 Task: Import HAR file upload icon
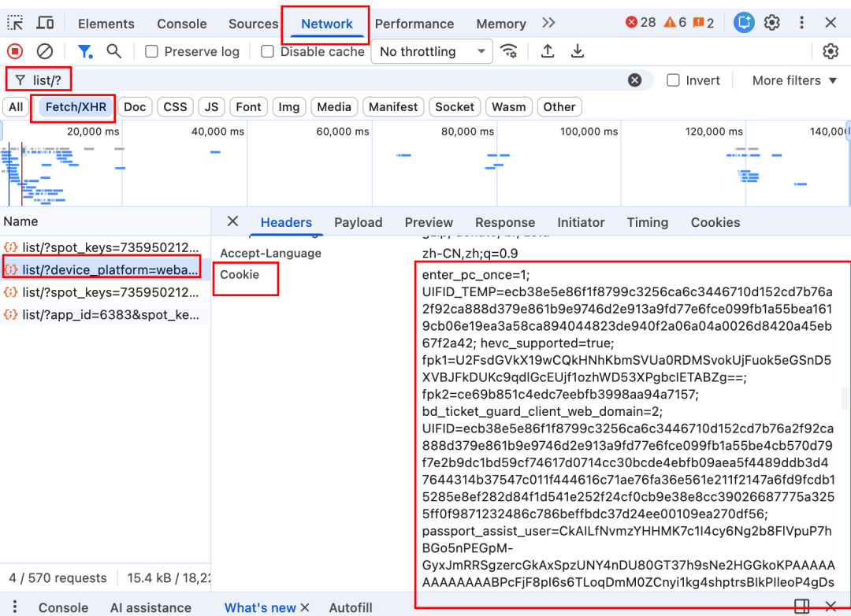point(548,51)
